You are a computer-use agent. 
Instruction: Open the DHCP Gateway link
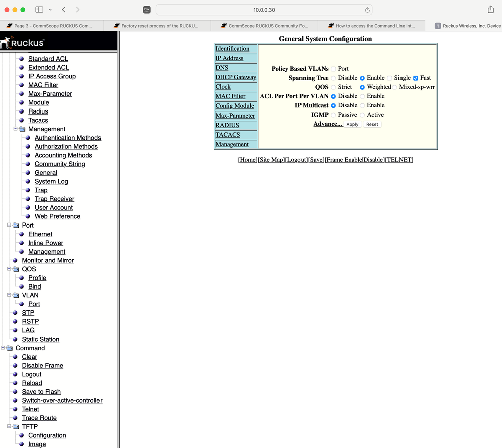(x=236, y=77)
